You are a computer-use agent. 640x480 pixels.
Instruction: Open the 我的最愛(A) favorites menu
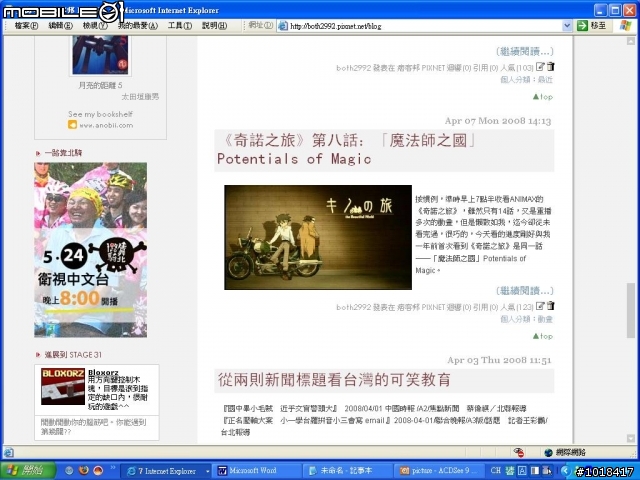[138, 26]
